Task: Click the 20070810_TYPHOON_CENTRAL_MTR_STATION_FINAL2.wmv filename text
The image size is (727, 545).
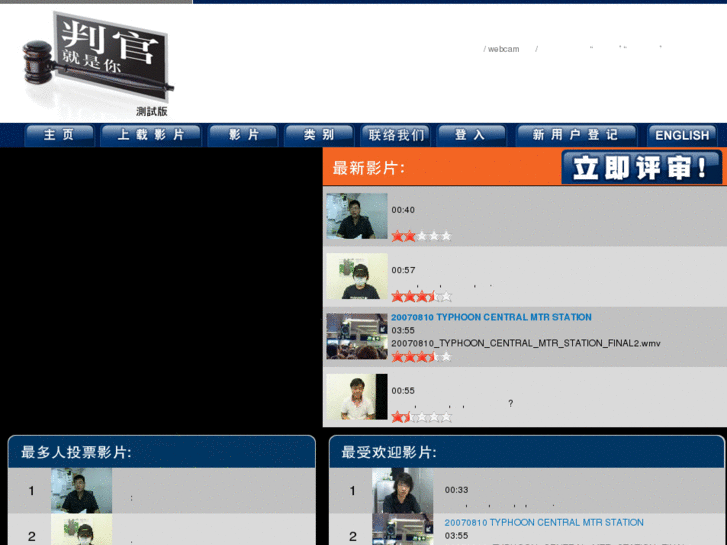Action: (x=526, y=343)
